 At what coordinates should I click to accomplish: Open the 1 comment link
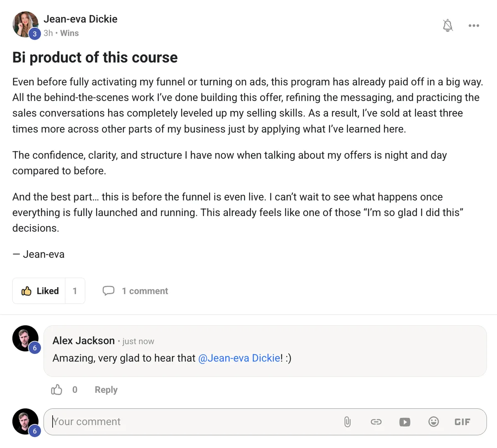point(145,291)
